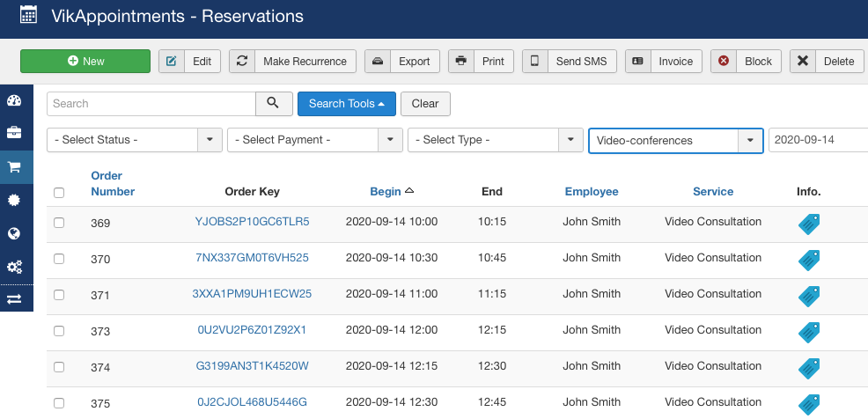Click Video Consultation in order 370 row
Image resolution: width=868 pixels, height=419 pixels.
pyautogui.click(x=713, y=257)
